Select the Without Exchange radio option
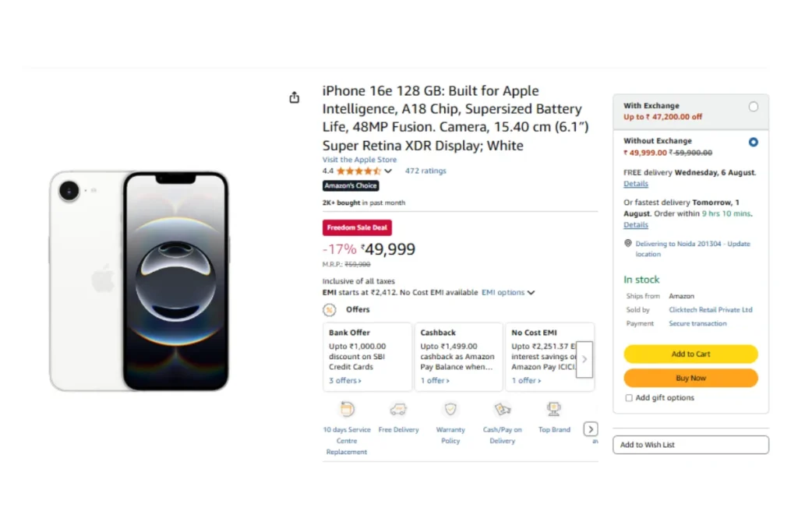 (754, 143)
